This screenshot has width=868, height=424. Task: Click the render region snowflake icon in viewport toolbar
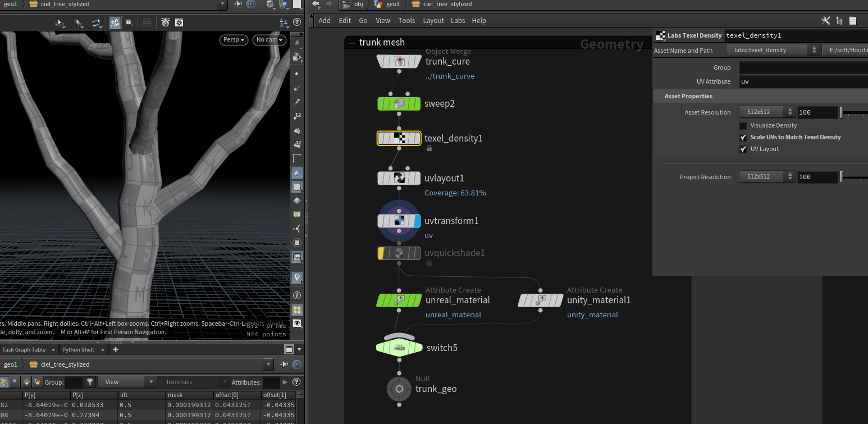(x=179, y=22)
